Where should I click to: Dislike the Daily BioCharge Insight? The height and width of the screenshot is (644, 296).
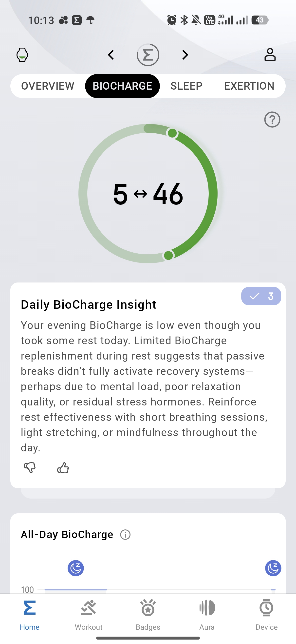coord(30,467)
